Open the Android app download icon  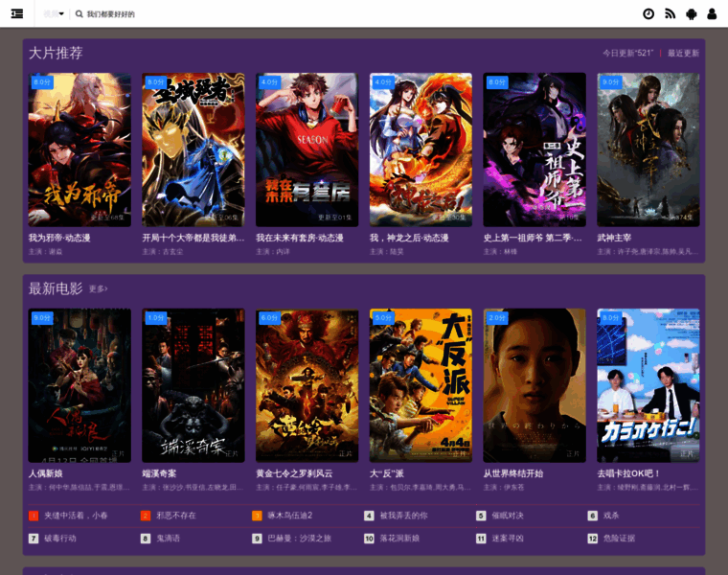(x=692, y=14)
